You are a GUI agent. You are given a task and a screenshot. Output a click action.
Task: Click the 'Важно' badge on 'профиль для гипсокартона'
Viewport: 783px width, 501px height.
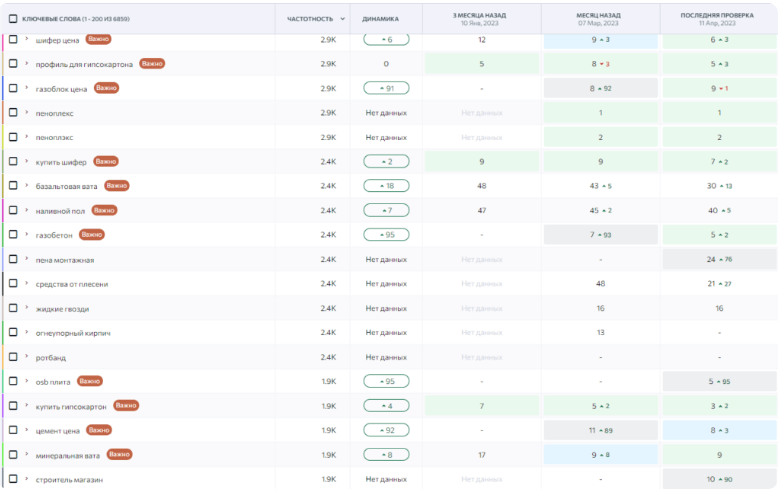(152, 63)
